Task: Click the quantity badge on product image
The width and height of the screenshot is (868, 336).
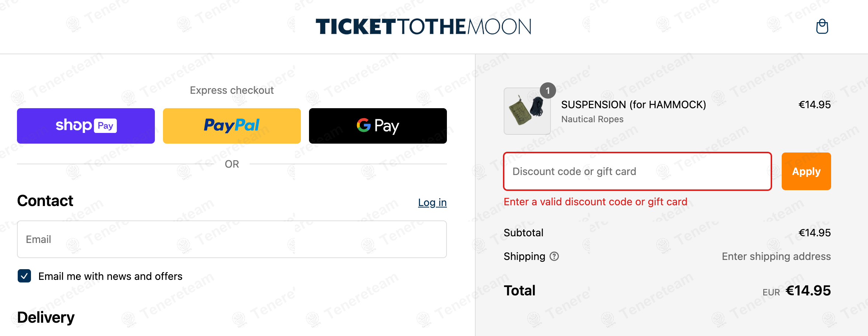Action: click(548, 90)
